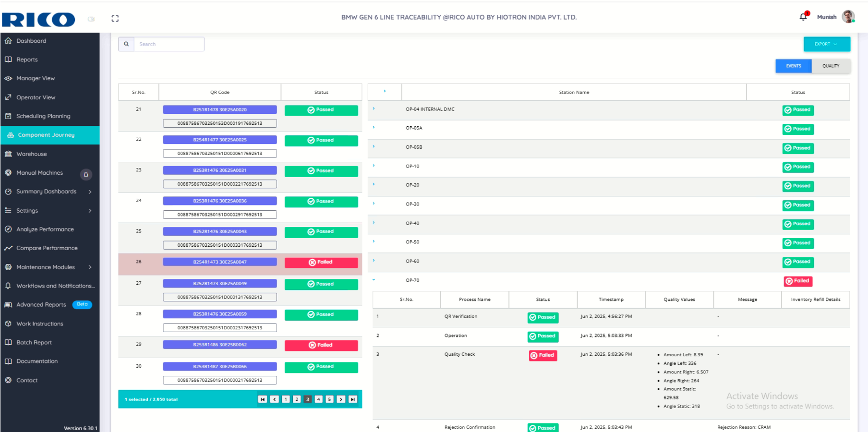
Task: Expand OP-04 INTERNAL DMC row
Action: pyautogui.click(x=374, y=109)
